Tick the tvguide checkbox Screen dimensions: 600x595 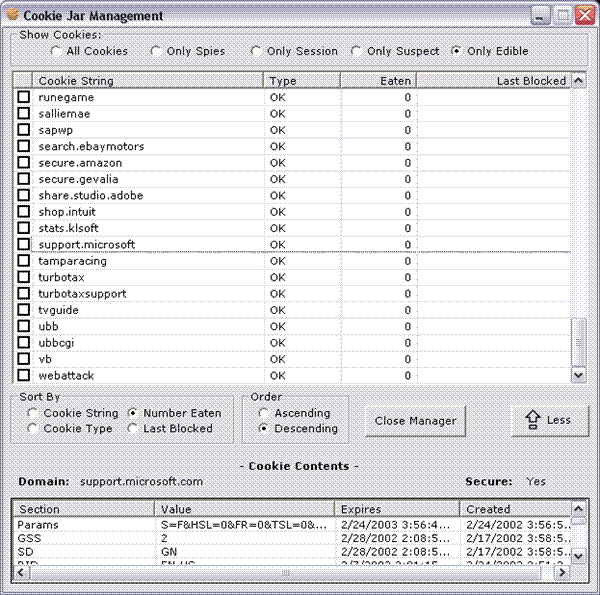coord(24,310)
